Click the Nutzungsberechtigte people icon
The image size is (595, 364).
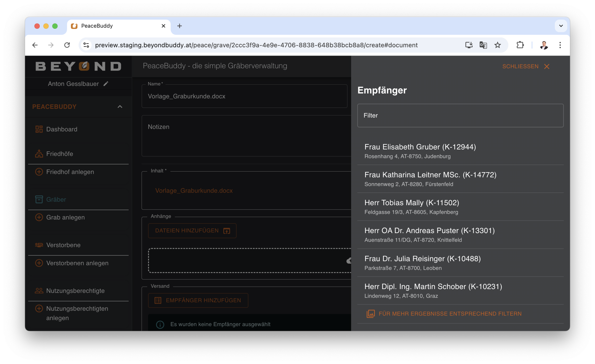(x=39, y=291)
